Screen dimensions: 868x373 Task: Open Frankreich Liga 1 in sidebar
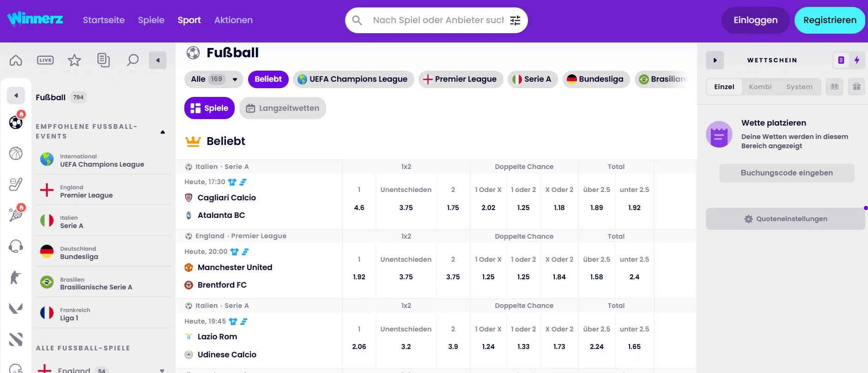[103, 313]
